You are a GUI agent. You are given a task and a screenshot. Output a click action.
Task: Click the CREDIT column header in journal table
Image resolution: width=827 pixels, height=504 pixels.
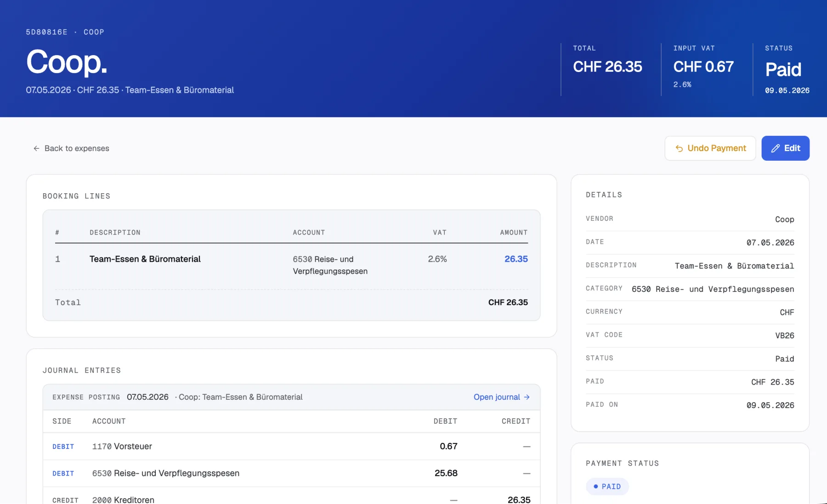516,421
